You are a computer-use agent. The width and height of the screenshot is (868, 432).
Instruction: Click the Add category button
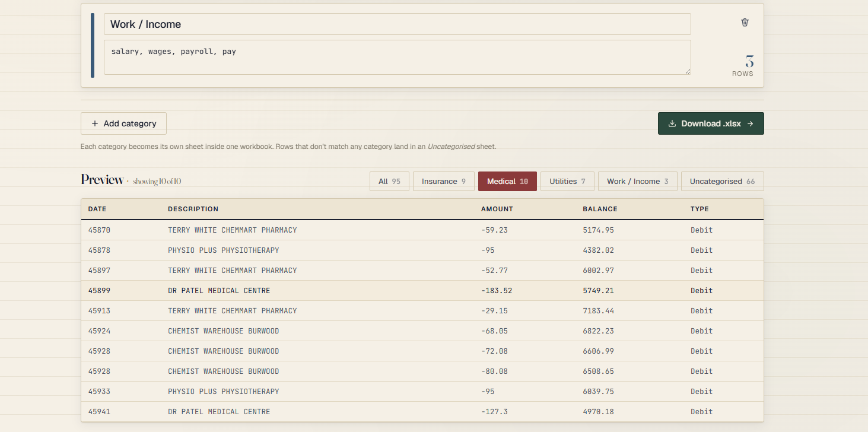pyautogui.click(x=123, y=123)
